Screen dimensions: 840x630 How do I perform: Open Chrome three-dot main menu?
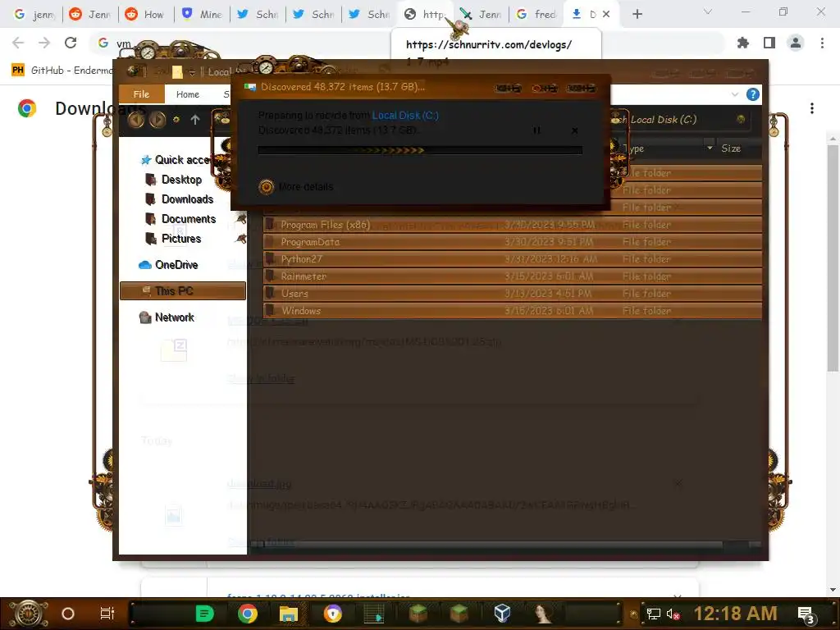click(x=822, y=43)
